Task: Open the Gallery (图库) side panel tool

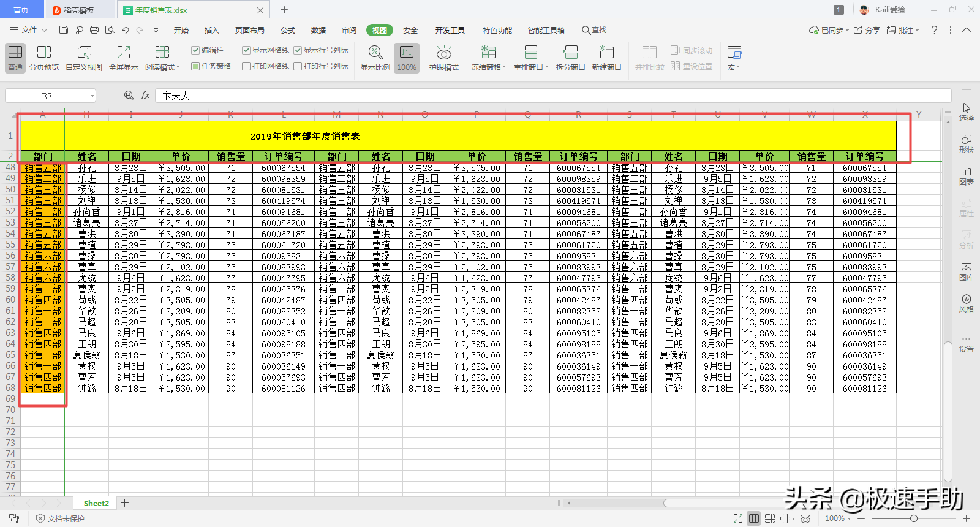Action: (x=966, y=271)
